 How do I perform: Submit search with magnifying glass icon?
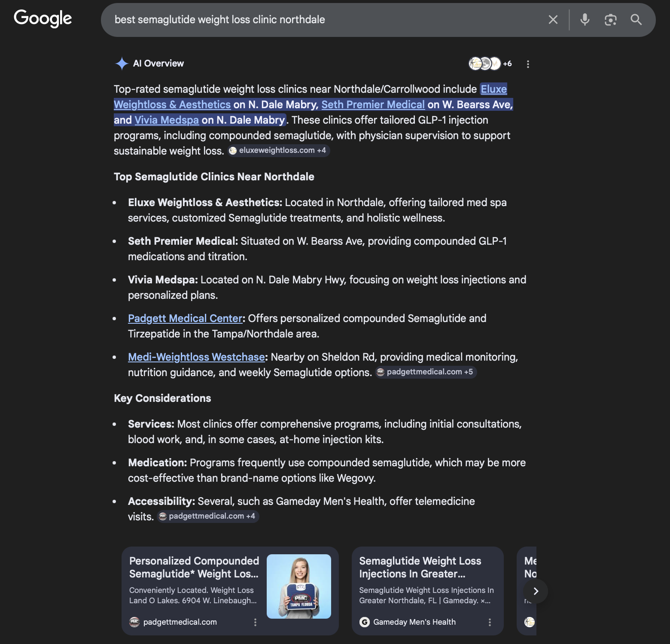click(x=636, y=20)
